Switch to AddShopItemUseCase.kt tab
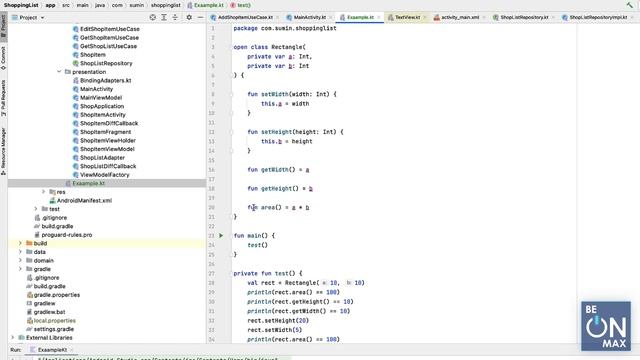The width and height of the screenshot is (640, 360). [x=244, y=17]
